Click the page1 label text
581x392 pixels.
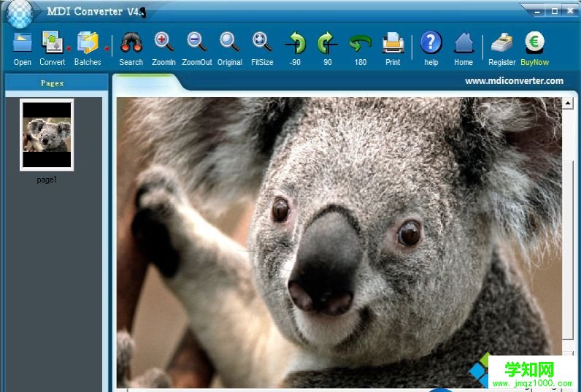coord(47,180)
